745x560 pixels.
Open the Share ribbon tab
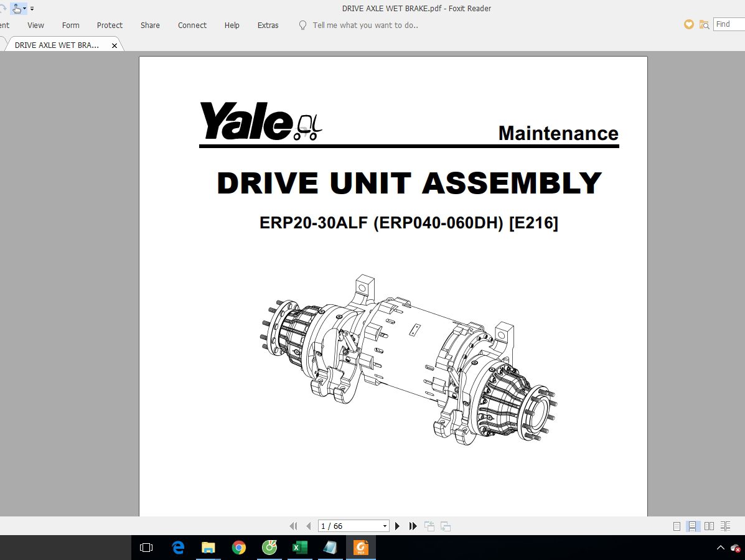click(x=150, y=25)
